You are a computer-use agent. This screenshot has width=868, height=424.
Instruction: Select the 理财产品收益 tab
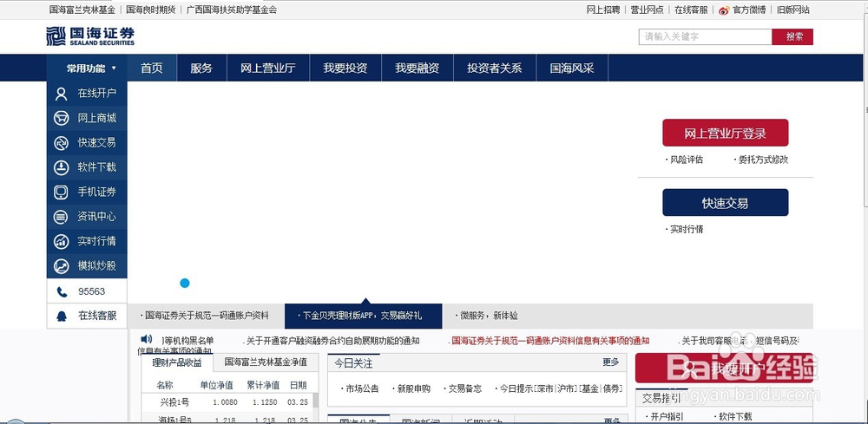click(177, 363)
